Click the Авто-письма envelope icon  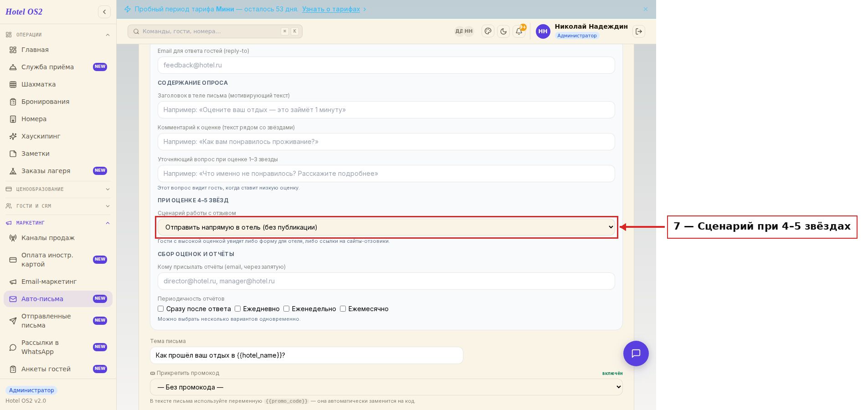[13, 299]
